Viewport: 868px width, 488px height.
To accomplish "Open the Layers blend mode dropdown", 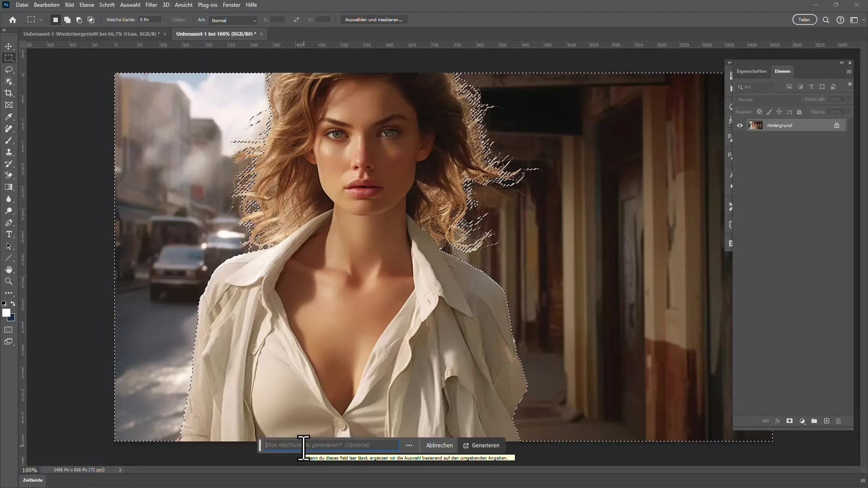I will click(x=768, y=99).
